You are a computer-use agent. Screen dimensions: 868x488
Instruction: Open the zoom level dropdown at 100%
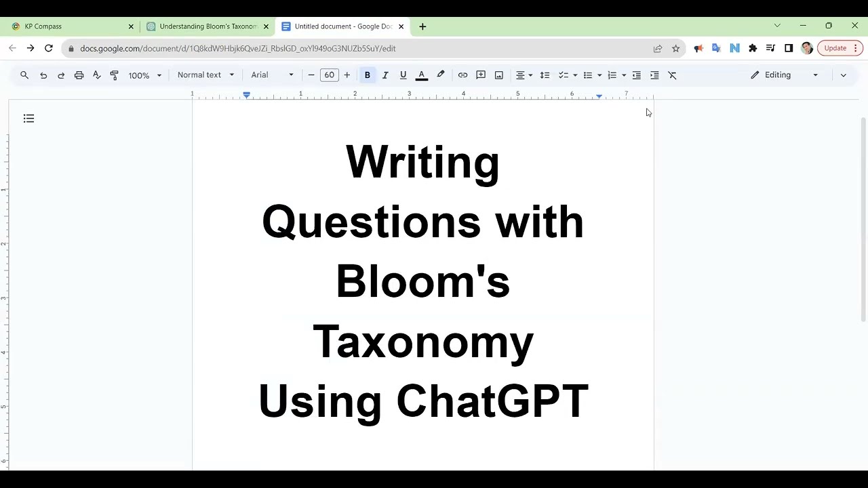tap(144, 75)
